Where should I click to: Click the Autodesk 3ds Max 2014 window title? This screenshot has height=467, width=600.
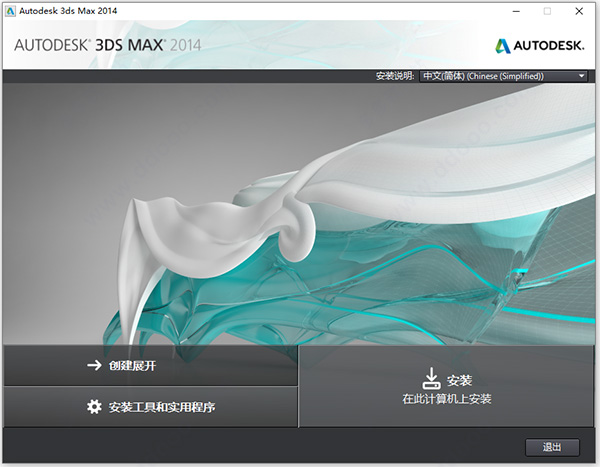tap(68, 11)
